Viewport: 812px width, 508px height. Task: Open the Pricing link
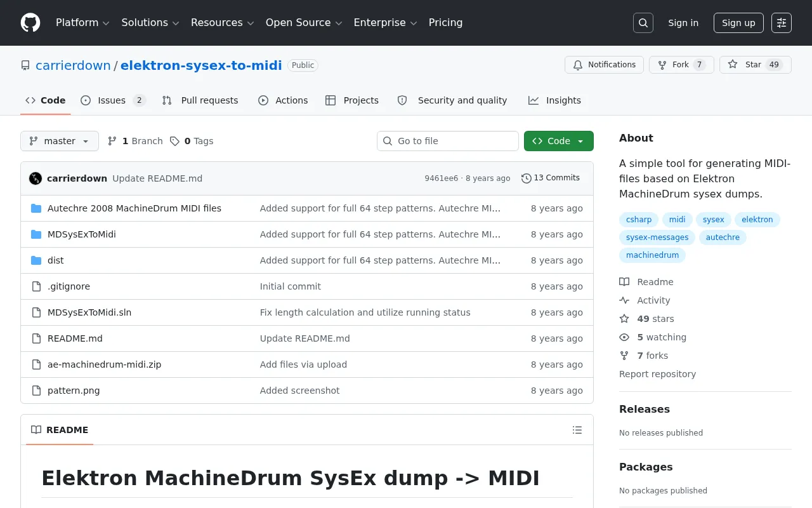point(445,23)
